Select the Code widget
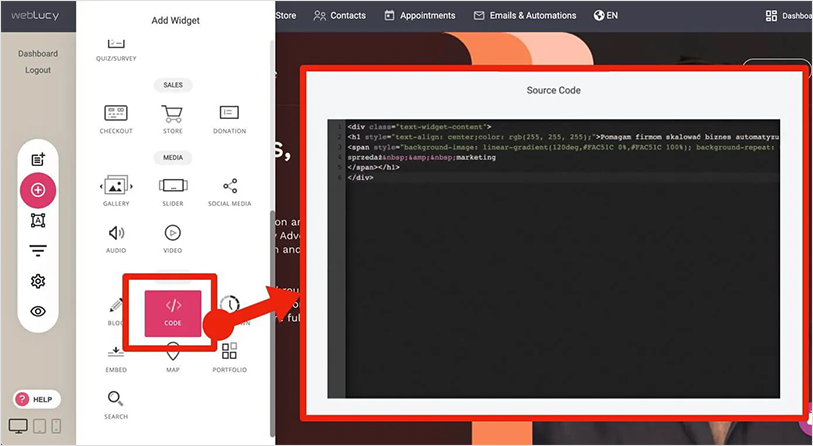Screen dimensions: 813x446 coord(173,313)
